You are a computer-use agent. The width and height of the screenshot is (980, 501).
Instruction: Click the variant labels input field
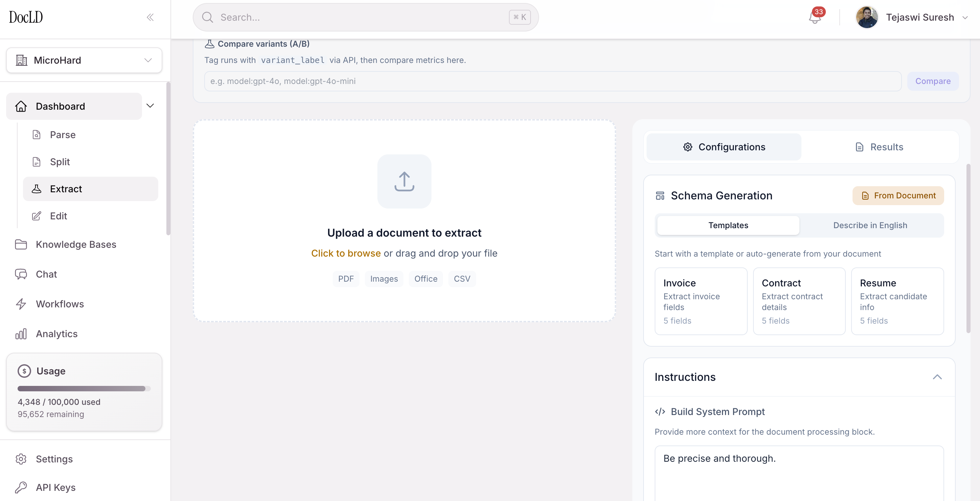point(553,81)
